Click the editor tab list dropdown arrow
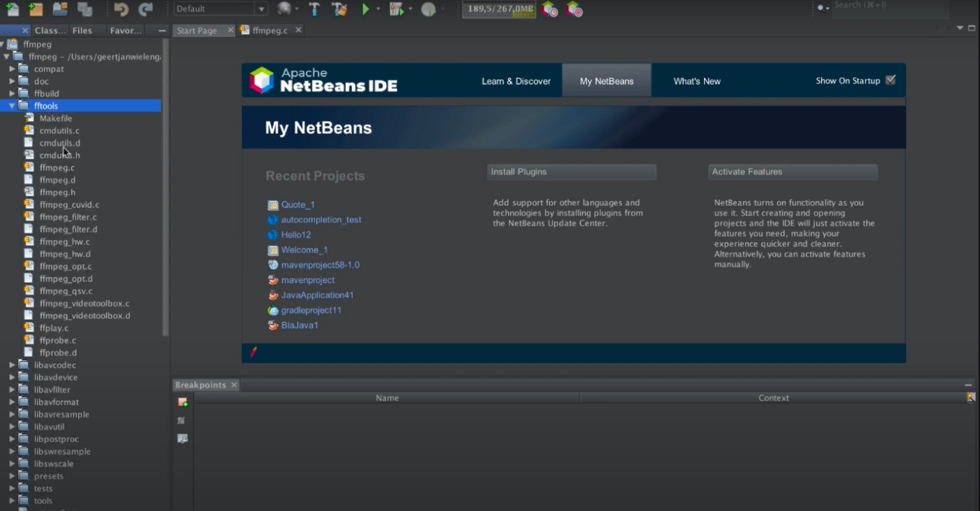Image resolution: width=980 pixels, height=511 pixels. tap(960, 28)
